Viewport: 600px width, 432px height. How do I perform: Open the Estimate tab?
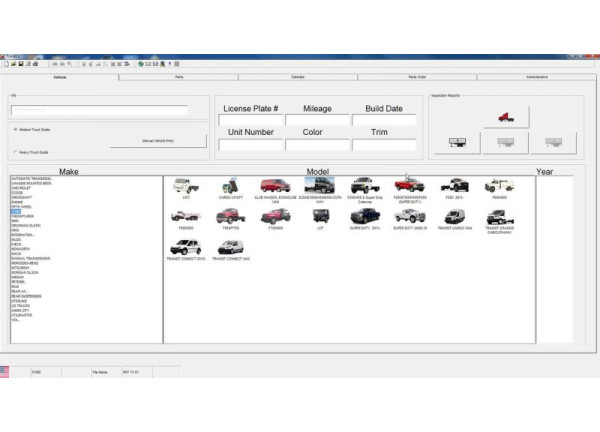coord(298,76)
